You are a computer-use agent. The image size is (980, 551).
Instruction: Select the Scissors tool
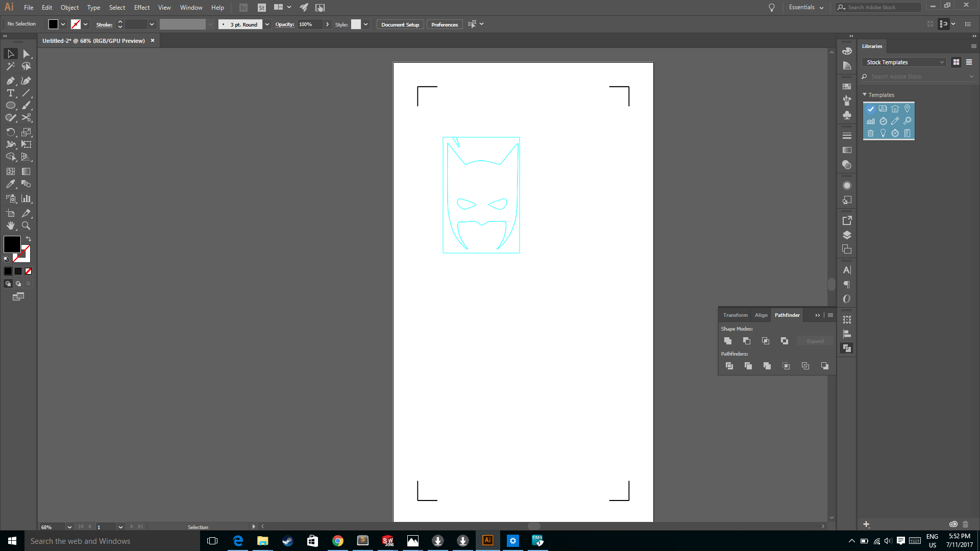[27, 118]
